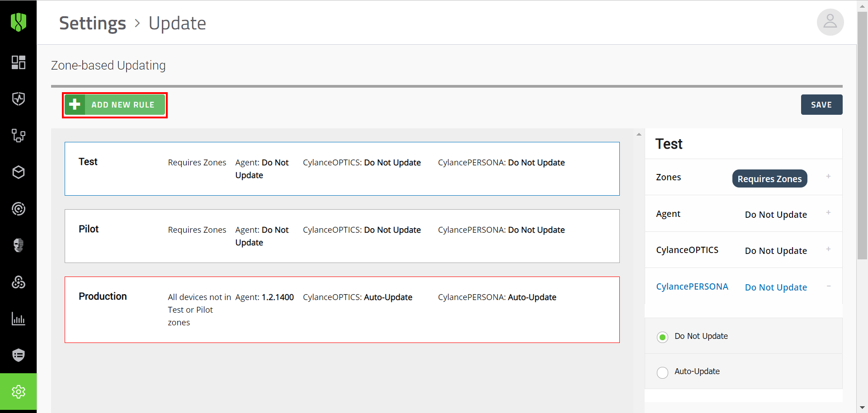Open the Protection shield pulse icon

(19, 99)
